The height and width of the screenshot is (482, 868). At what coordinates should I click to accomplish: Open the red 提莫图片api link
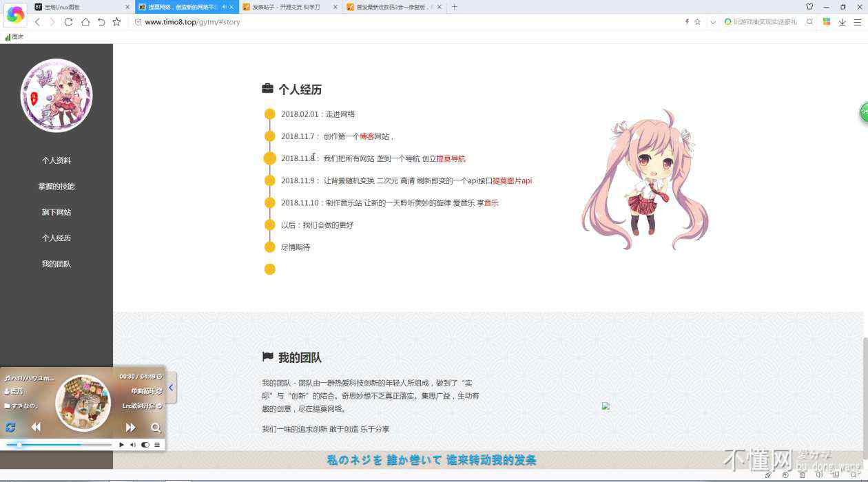(x=512, y=180)
